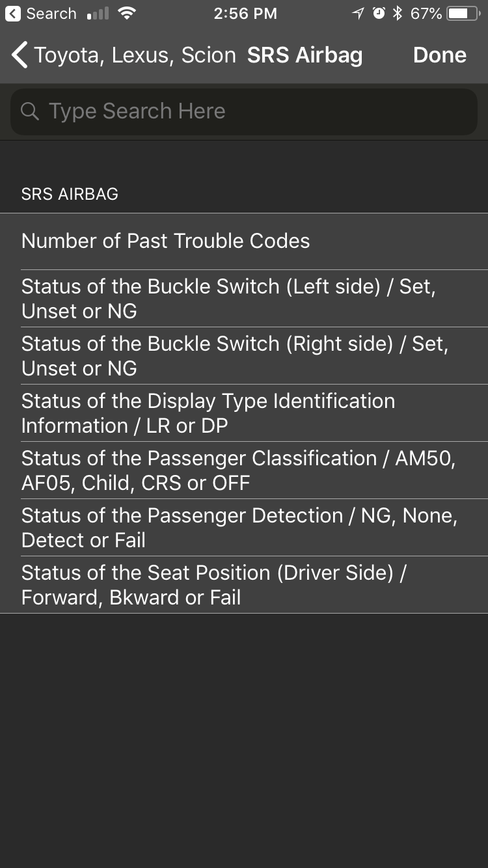The height and width of the screenshot is (868, 488).
Task: Tap the cellular signal bars icon
Action: [98, 14]
